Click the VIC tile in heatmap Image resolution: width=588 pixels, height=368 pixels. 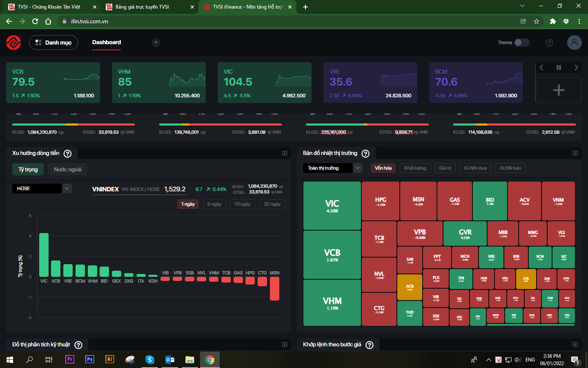[332, 206]
